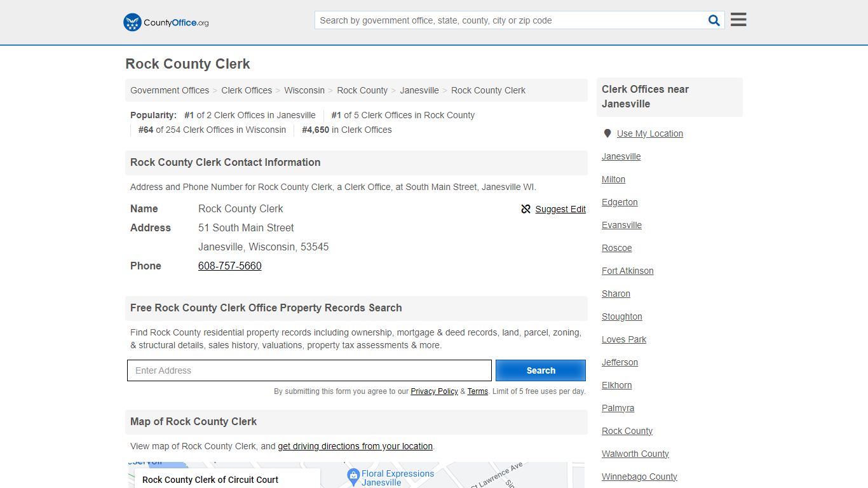
Task: Click #1 of 2 Clerk Offices in Janesville
Action: tap(250, 115)
